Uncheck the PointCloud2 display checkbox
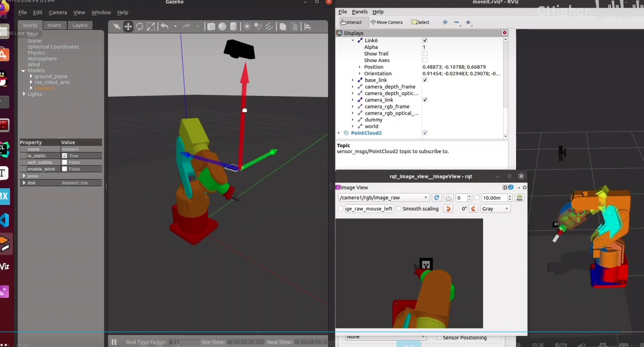 point(425,133)
